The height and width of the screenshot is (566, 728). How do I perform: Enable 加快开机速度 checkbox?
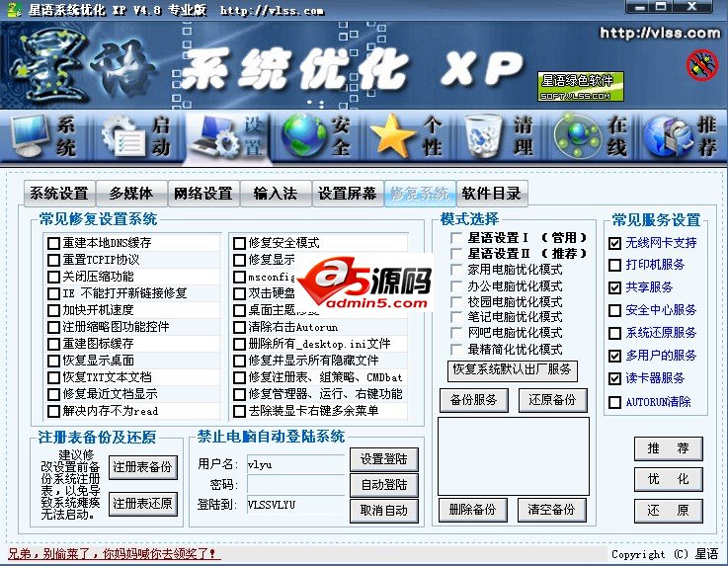coord(54,310)
